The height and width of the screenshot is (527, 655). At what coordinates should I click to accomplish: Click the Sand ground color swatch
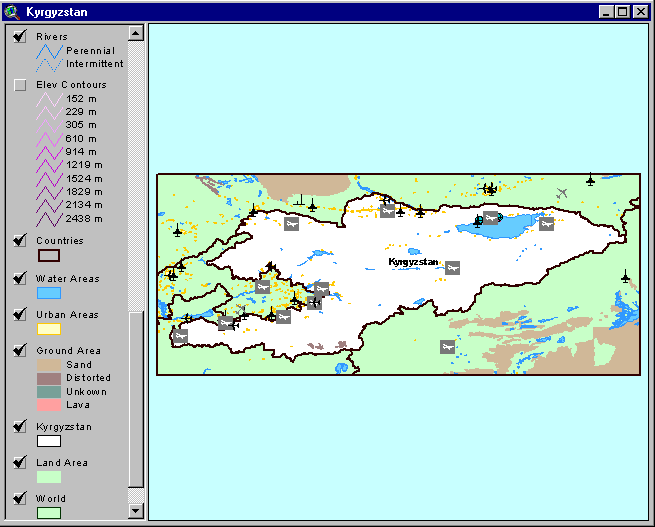[49, 365]
